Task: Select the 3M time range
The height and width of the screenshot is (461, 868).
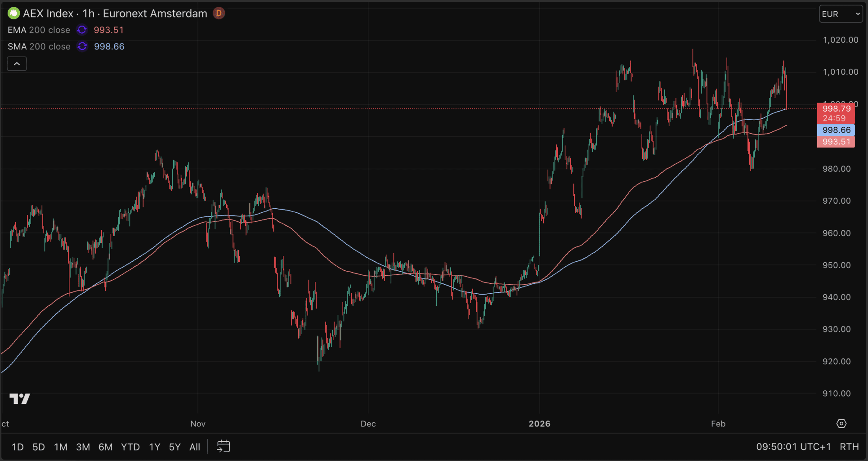Action: pos(83,447)
